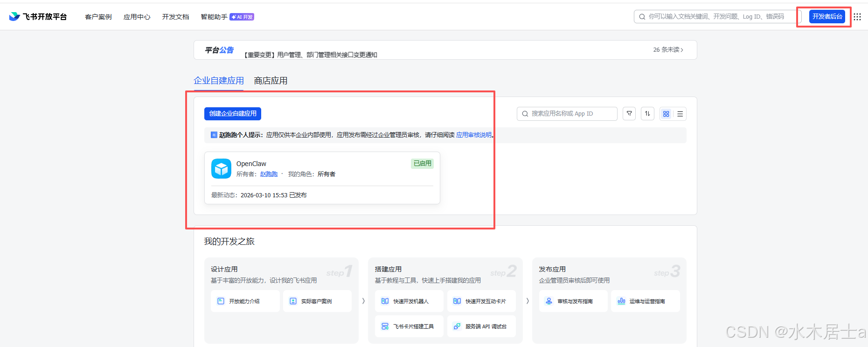
Task: Open 应用中心 in top navigation
Action: (137, 17)
